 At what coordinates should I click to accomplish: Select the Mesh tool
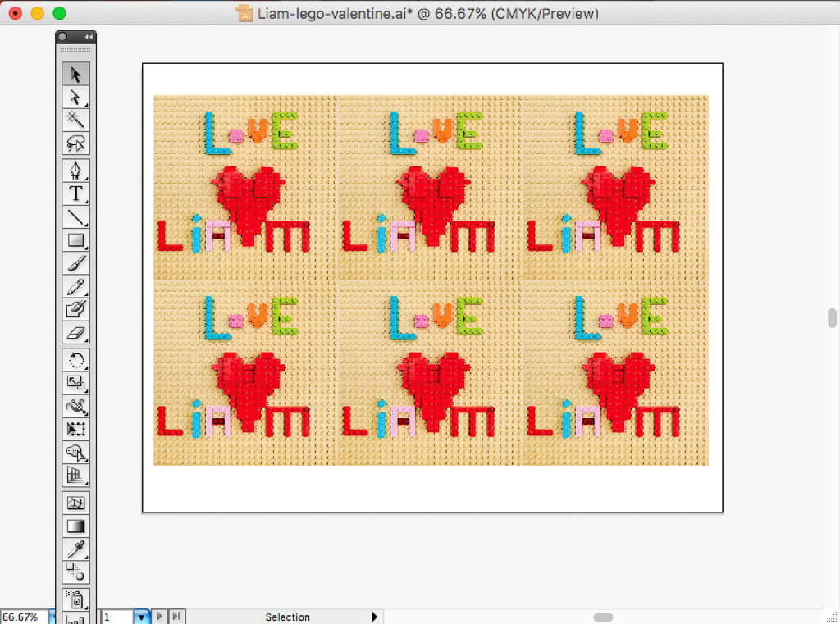[x=75, y=503]
